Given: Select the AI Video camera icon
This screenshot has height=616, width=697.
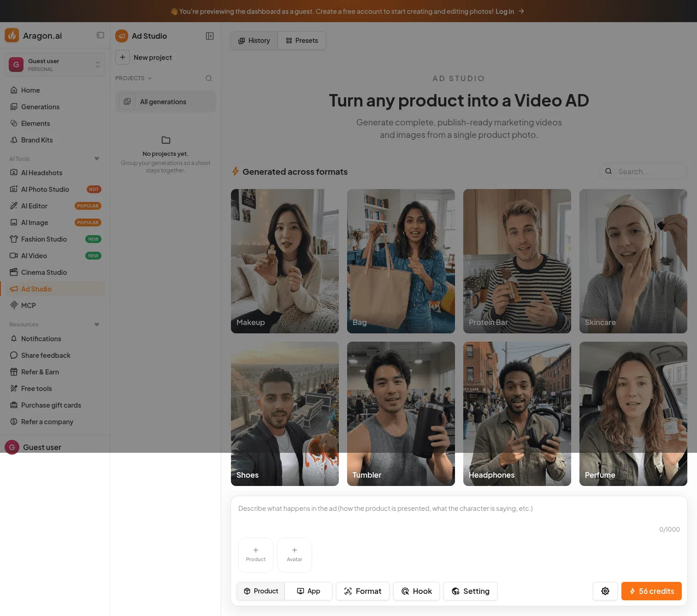Looking at the screenshot, I should coord(14,256).
